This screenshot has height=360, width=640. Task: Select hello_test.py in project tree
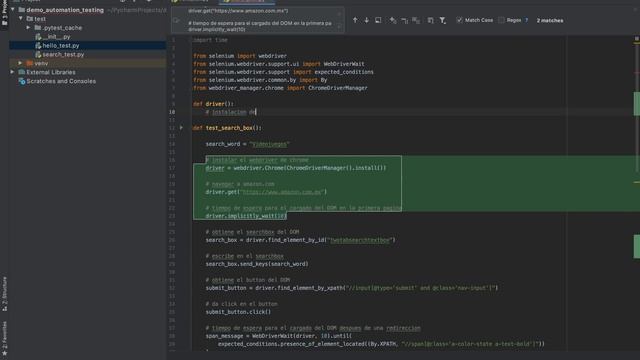tap(61, 46)
